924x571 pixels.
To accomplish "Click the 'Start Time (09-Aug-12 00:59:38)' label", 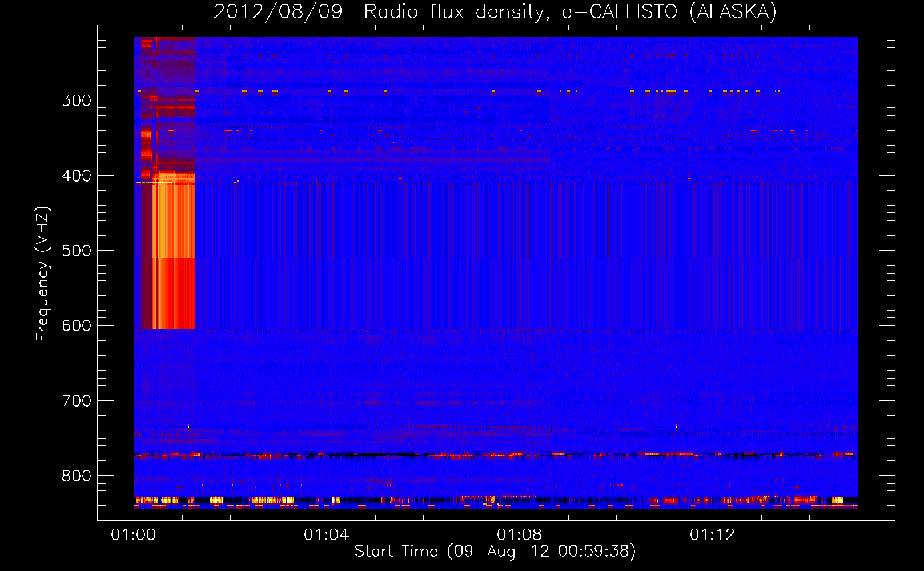I will point(495,552).
